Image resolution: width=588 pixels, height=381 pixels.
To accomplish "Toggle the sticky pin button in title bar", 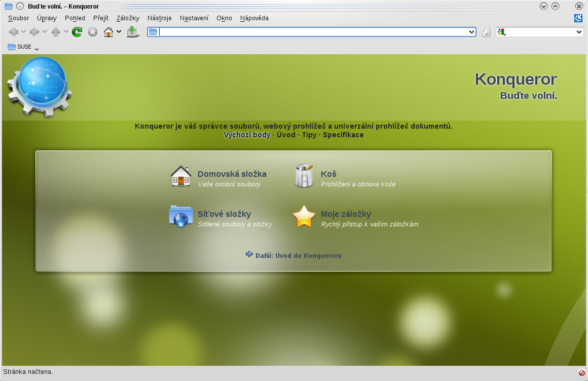I will click(x=20, y=6).
